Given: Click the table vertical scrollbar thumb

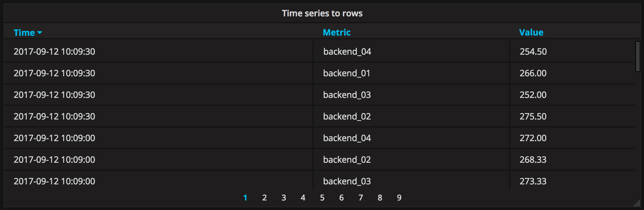Looking at the screenshot, I should 638,57.
